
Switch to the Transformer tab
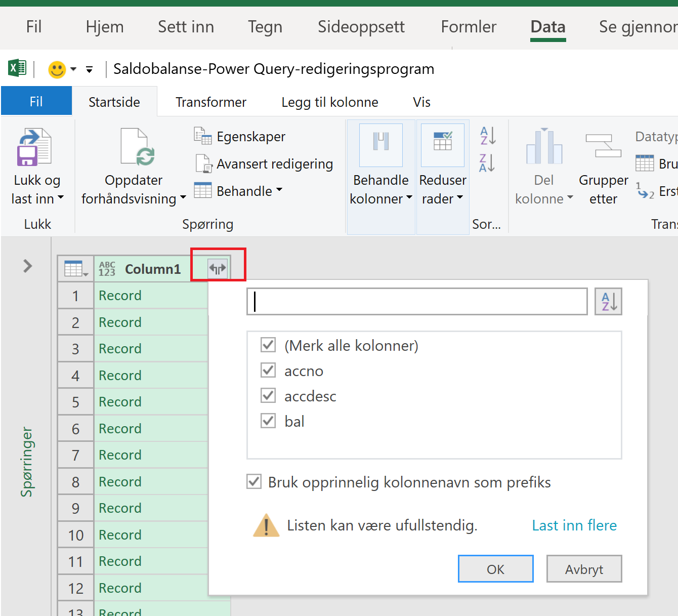point(211,102)
